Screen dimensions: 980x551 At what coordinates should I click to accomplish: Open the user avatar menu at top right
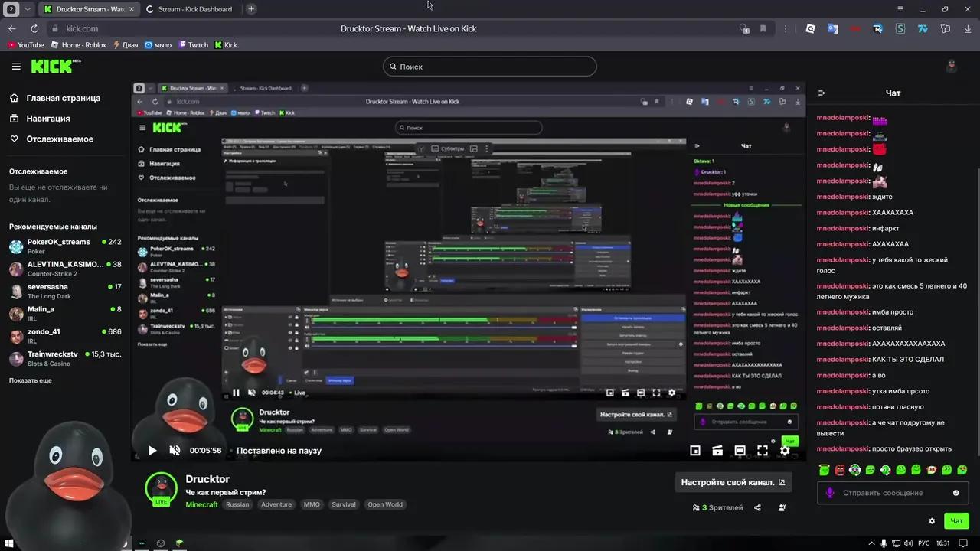click(x=952, y=67)
